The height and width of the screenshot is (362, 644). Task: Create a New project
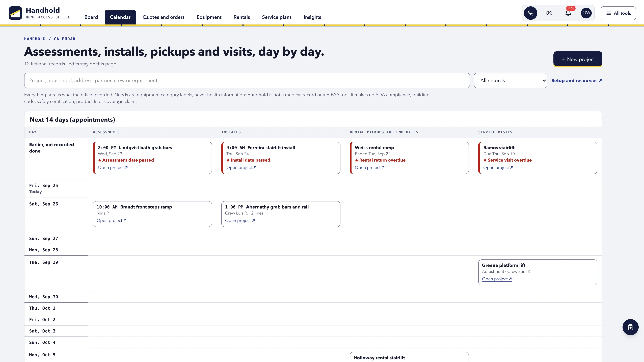[x=578, y=59]
